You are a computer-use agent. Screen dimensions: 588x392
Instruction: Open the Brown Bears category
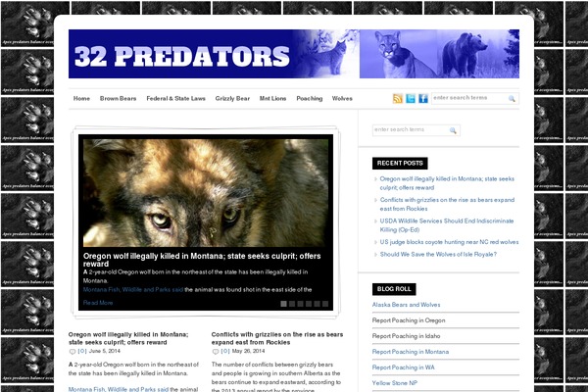tap(119, 98)
